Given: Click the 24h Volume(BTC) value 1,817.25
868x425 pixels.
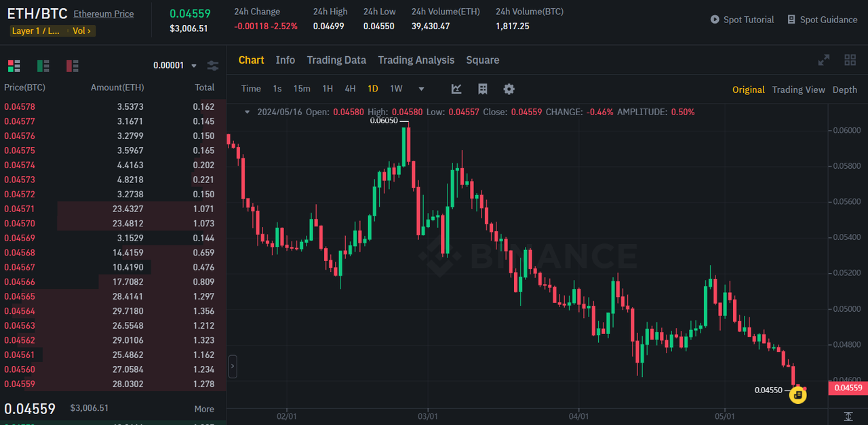Looking at the screenshot, I should (x=513, y=26).
